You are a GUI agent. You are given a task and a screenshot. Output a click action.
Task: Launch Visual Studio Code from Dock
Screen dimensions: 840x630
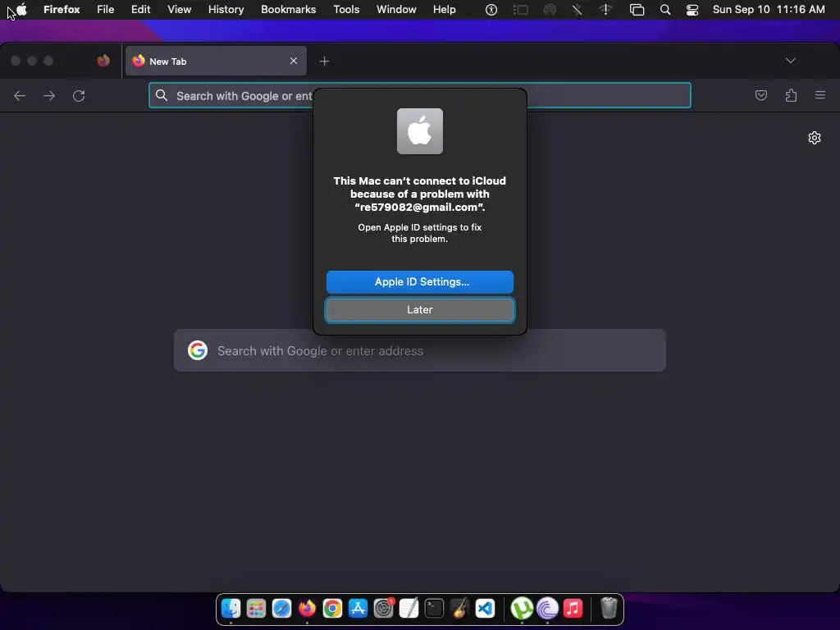pos(485,609)
